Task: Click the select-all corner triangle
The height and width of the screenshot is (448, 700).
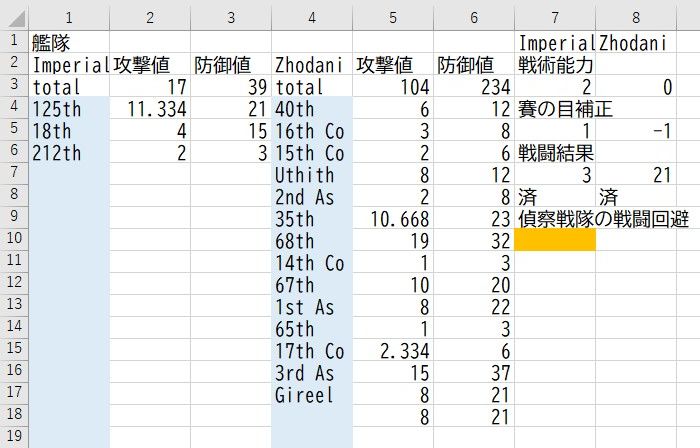Action: pyautogui.click(x=15, y=18)
